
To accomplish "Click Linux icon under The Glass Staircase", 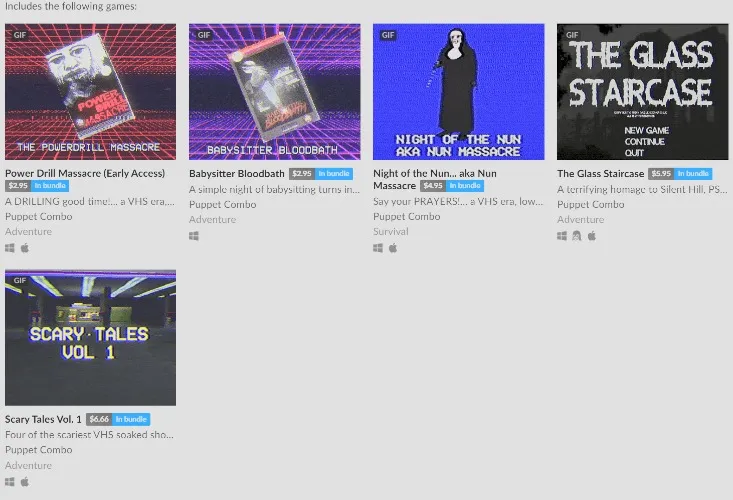I will tap(577, 236).
